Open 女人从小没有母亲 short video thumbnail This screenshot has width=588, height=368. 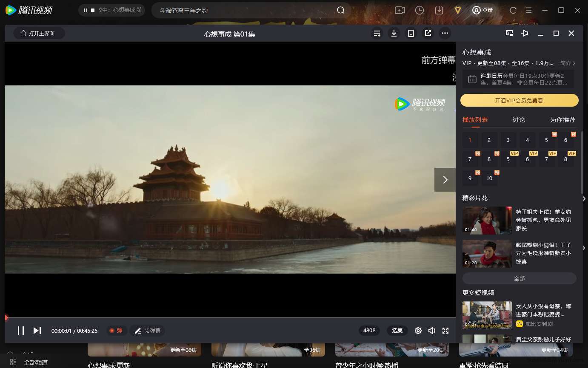(487, 315)
